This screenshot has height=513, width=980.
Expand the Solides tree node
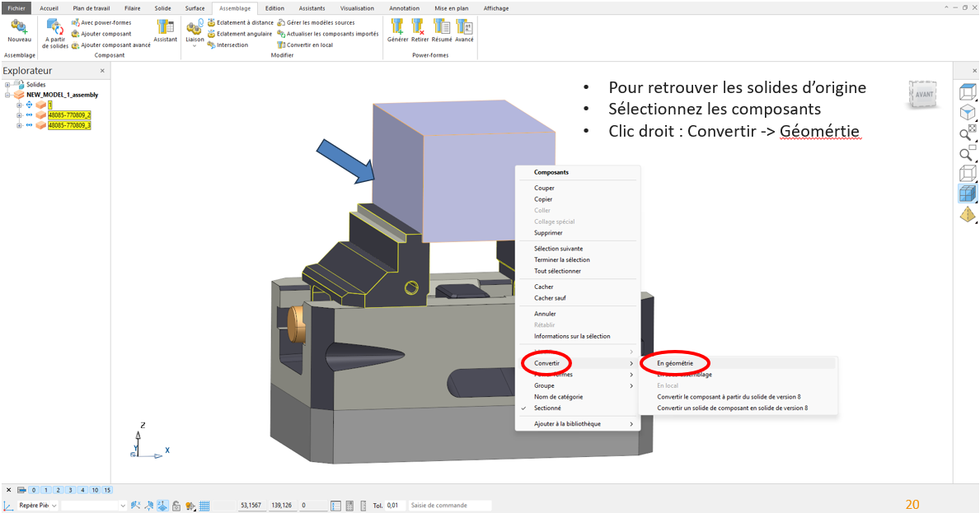coord(7,85)
